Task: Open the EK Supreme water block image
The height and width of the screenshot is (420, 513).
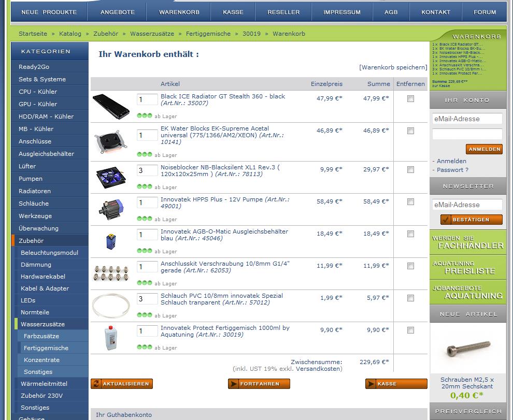Action: [111, 141]
